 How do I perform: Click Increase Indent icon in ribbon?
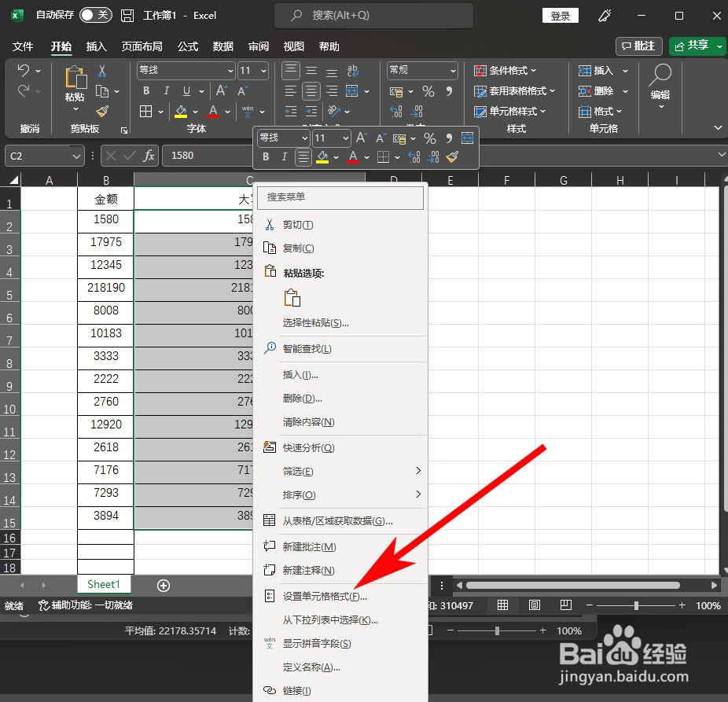tap(311, 112)
